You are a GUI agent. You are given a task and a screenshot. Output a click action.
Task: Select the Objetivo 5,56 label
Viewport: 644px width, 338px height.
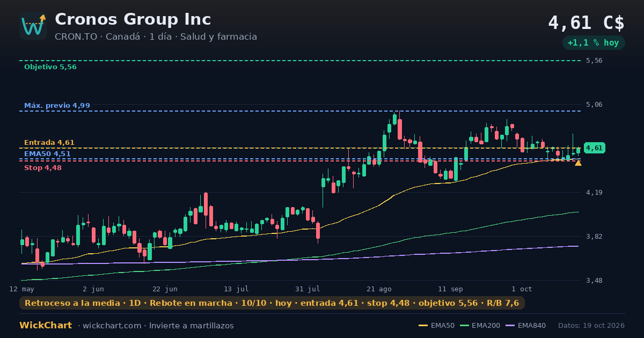click(x=50, y=67)
